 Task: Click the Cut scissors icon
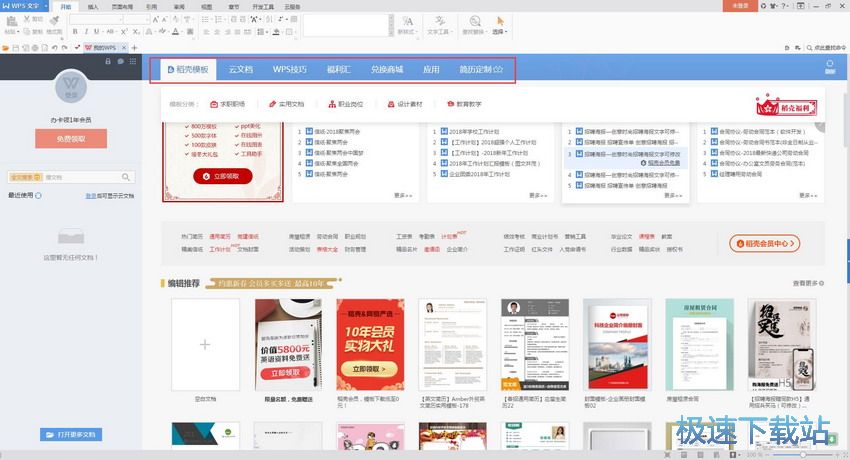point(26,19)
